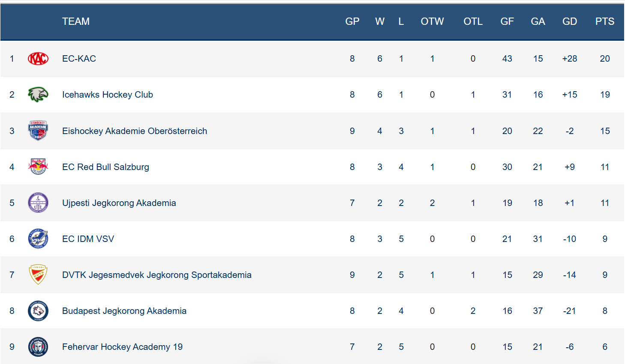This screenshot has height=364, width=625.
Task: Click the EC IDM VSV logo
Action: (x=38, y=239)
